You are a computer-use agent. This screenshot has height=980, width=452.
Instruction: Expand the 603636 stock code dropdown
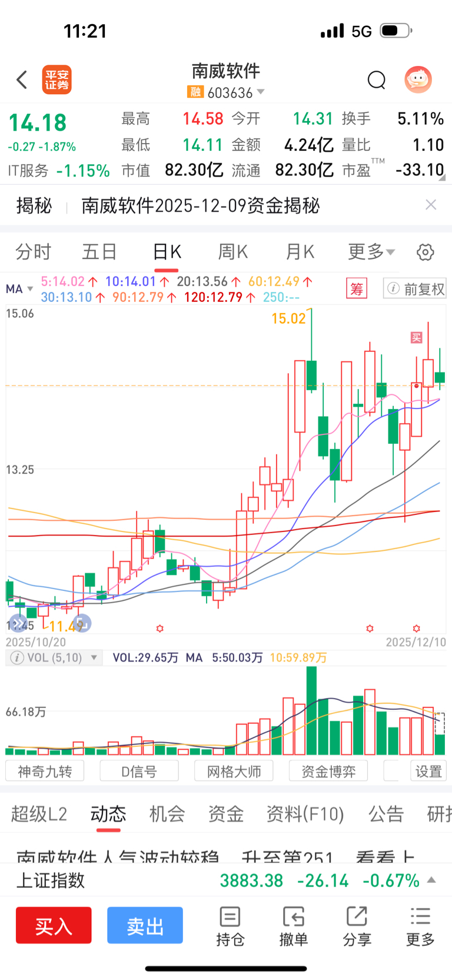point(261,92)
